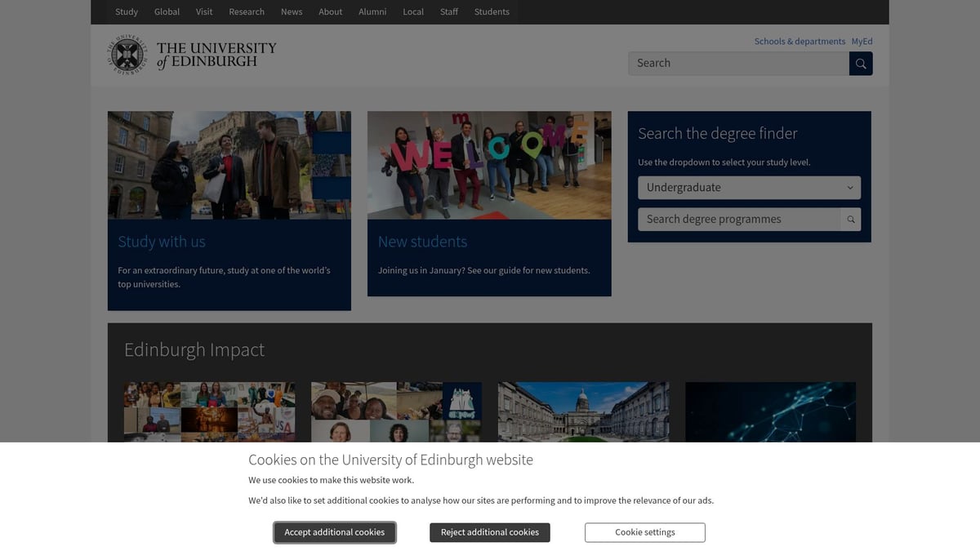Click the 'THE UNIVERSITY of EDINBURGH' wordmark

[x=216, y=55]
